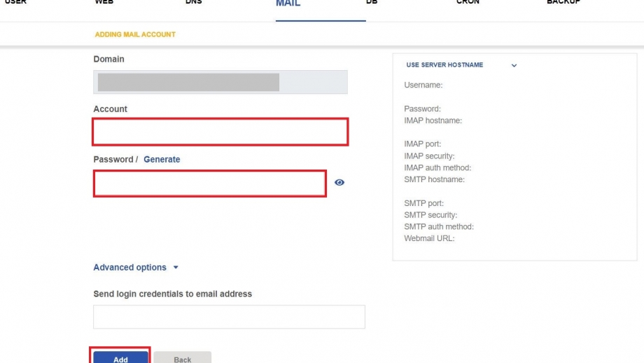
Task: Click the Advanced options triangle arrow
Action: pyautogui.click(x=176, y=267)
